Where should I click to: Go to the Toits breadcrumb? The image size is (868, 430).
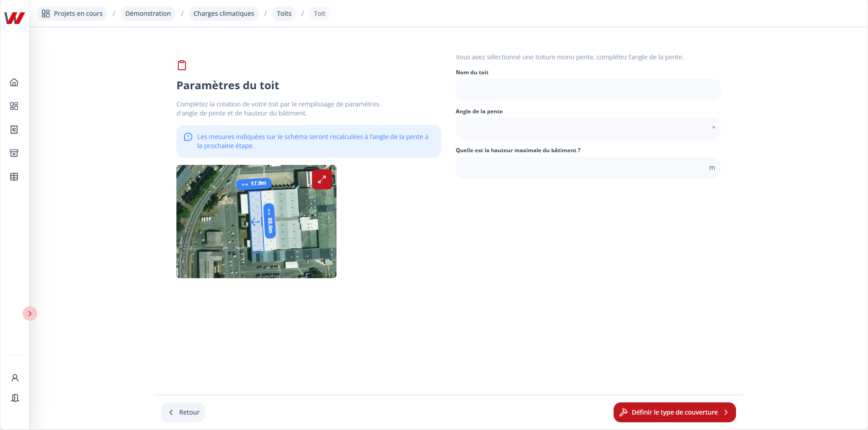tap(284, 14)
